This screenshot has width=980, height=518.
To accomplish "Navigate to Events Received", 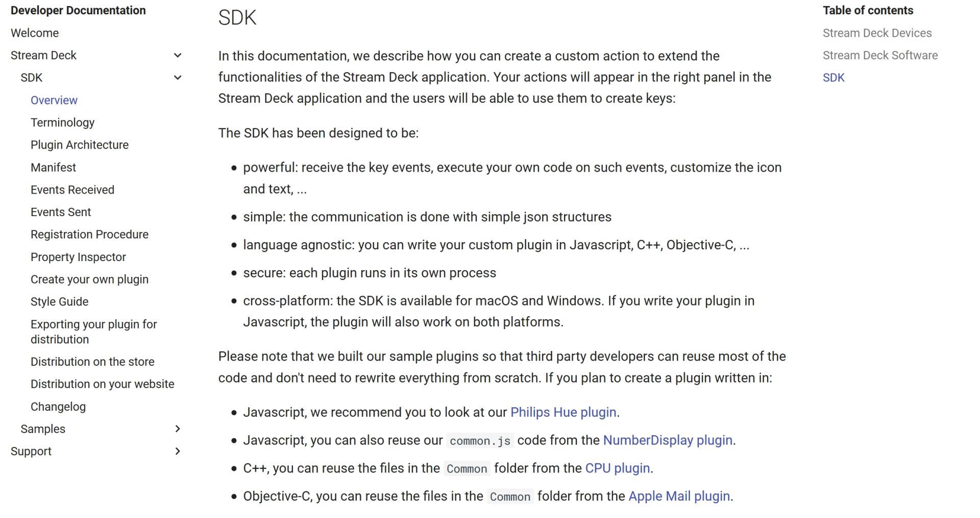I will (x=72, y=190).
